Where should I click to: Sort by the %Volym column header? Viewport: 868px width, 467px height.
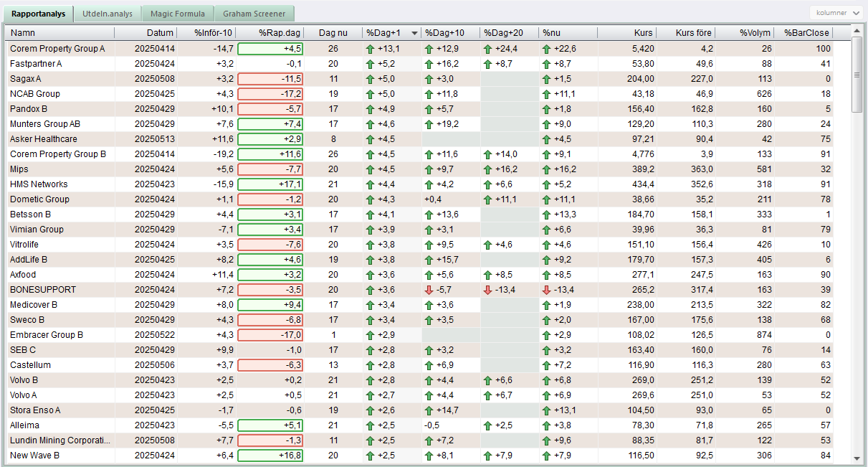pos(745,33)
